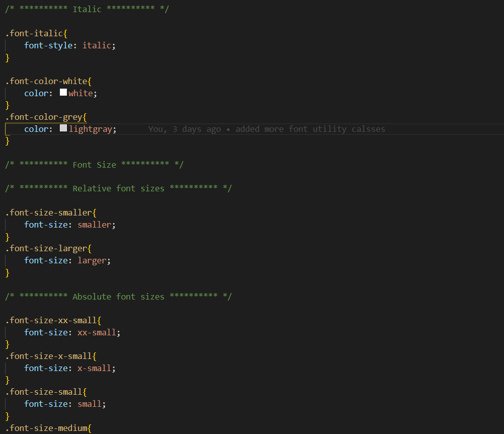The height and width of the screenshot is (434, 504).
Task: Click the 'small' value in .font-size-small
Action: [x=90, y=404]
